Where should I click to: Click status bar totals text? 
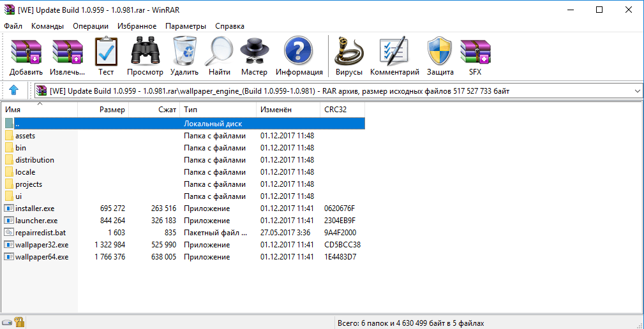tap(410, 323)
